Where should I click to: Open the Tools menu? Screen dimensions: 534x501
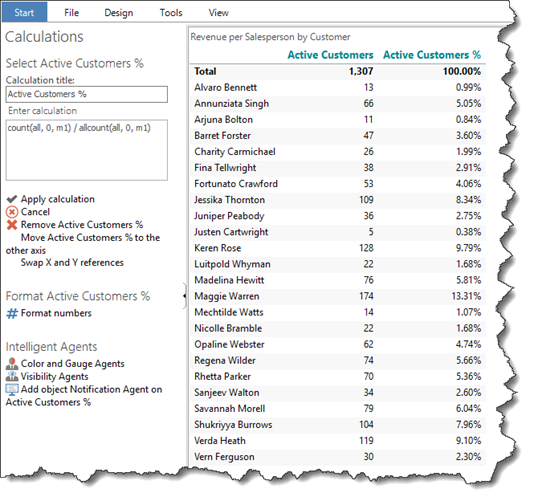171,13
